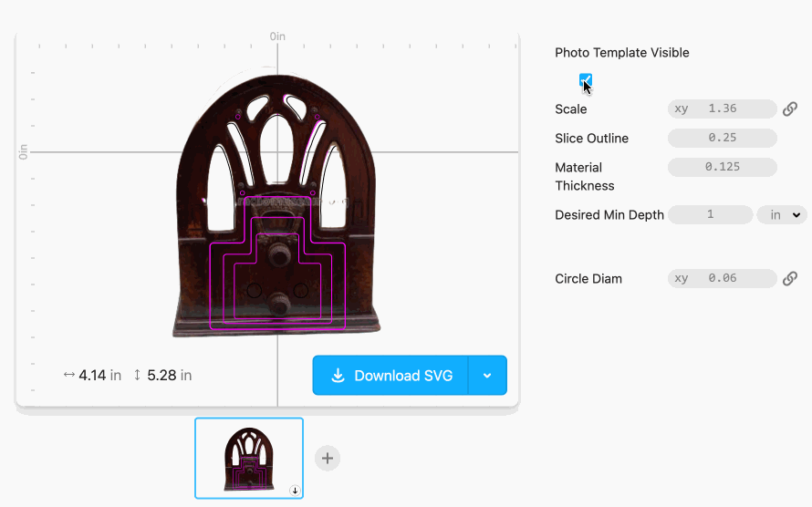Click the width dimension arrow icon
The image size is (812, 507).
(x=68, y=375)
